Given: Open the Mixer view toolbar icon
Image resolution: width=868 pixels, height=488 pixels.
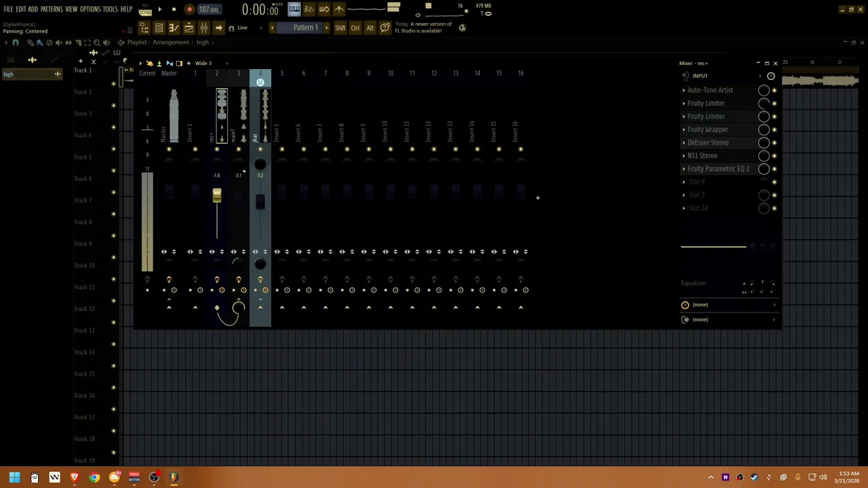Looking at the screenshot, I should point(203,28).
